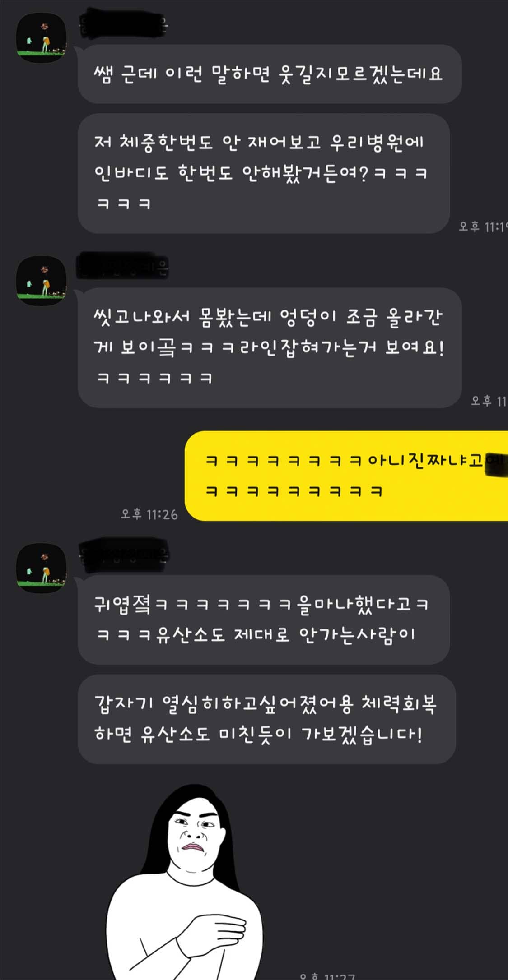The image size is (508, 980).
Task: Tap the blurred name above the 씻고나와서 bubble
Action: (x=123, y=268)
